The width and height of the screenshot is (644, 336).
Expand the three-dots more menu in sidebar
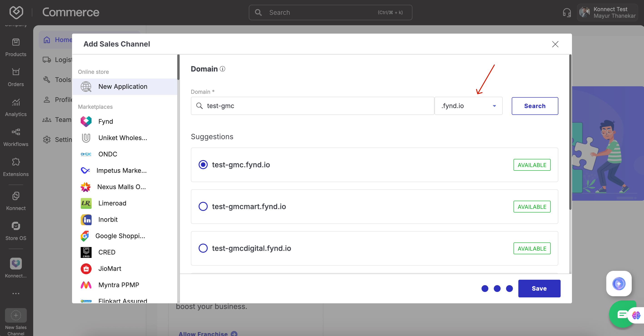click(x=16, y=293)
